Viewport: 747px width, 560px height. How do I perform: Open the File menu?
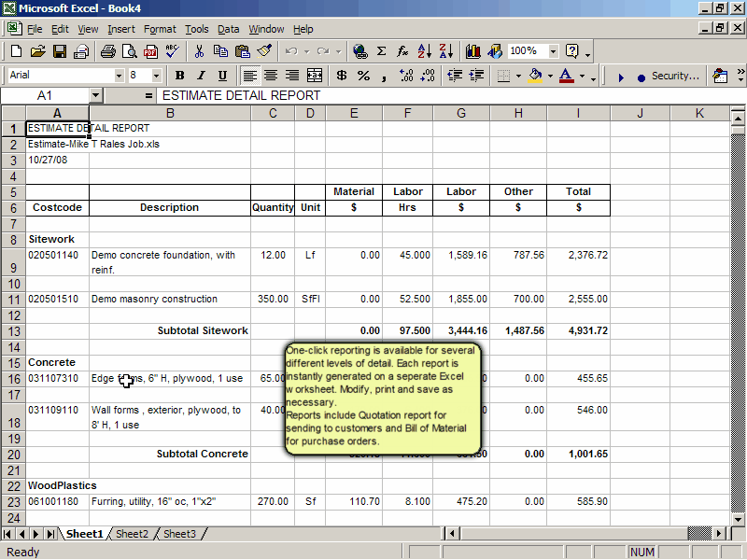pyautogui.click(x=35, y=29)
